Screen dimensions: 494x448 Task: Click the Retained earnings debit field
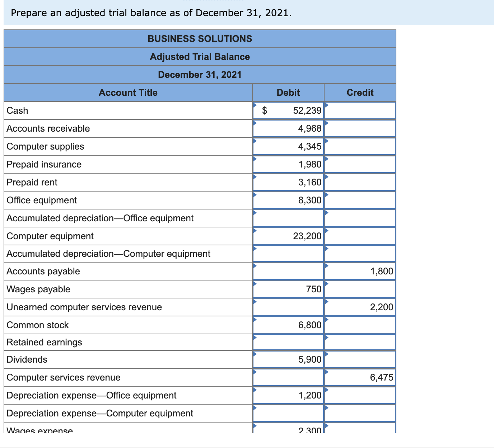pyautogui.click(x=288, y=342)
